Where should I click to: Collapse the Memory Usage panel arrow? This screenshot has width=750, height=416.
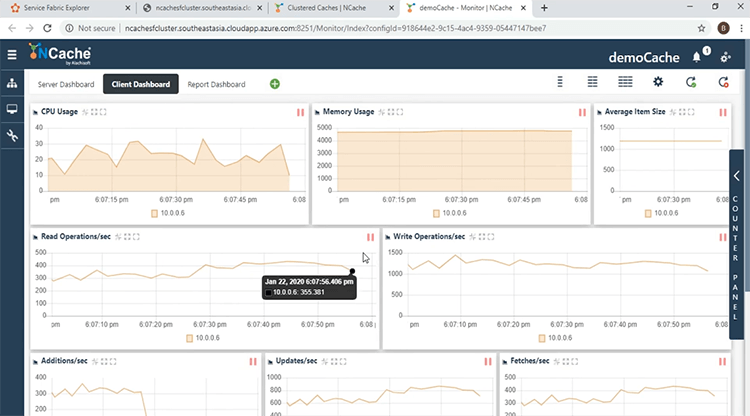coord(317,112)
